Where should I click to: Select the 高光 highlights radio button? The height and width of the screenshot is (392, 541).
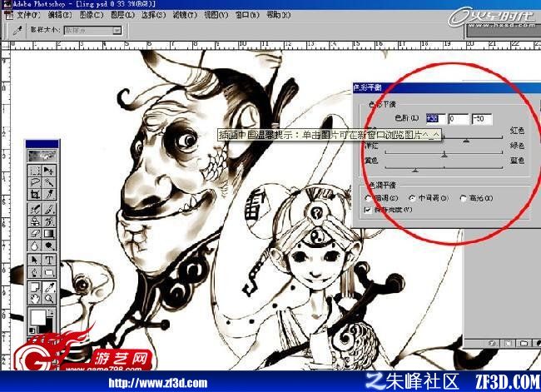(464, 198)
